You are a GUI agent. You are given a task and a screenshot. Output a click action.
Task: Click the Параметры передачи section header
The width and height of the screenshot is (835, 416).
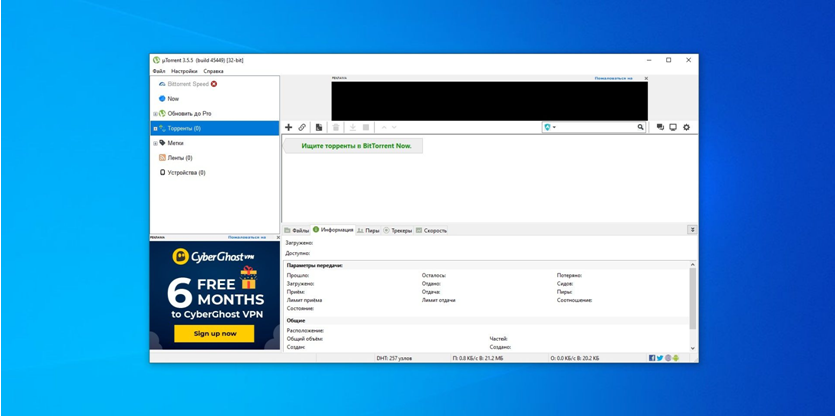(315, 265)
